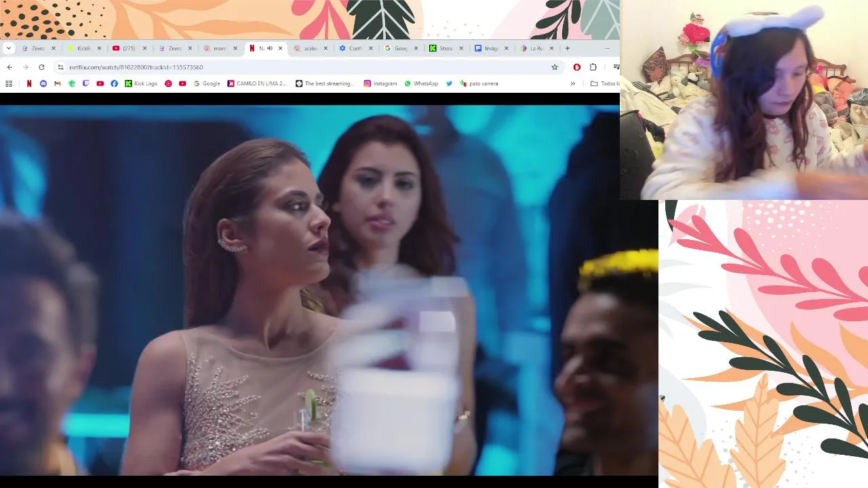Open the WhatsApp bookmark
The image size is (868, 488).
pyautogui.click(x=421, y=83)
